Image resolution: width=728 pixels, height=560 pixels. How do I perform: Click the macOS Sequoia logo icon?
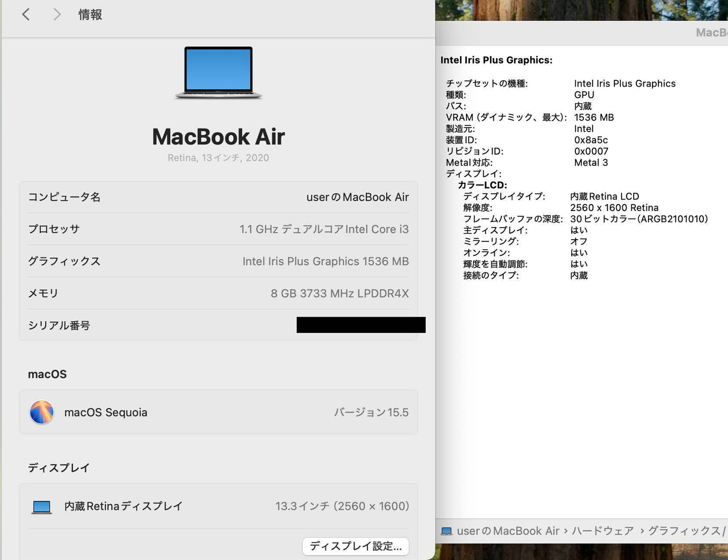pos(42,412)
